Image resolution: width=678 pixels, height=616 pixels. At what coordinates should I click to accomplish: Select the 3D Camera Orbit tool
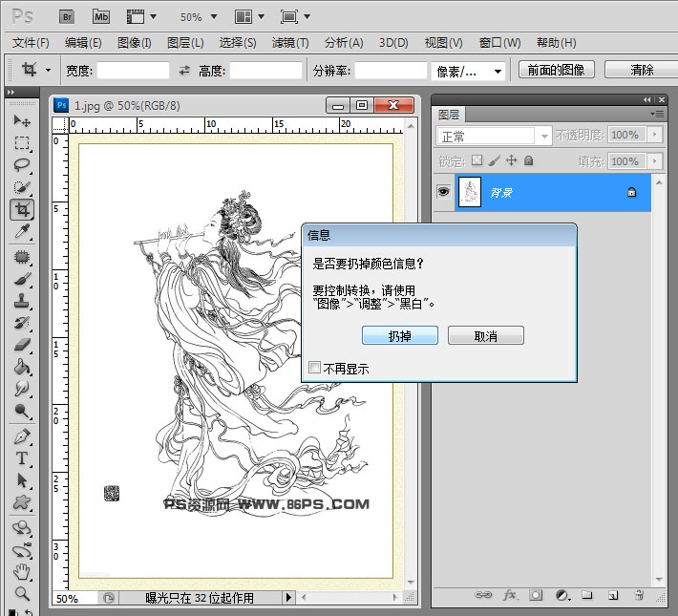22,550
